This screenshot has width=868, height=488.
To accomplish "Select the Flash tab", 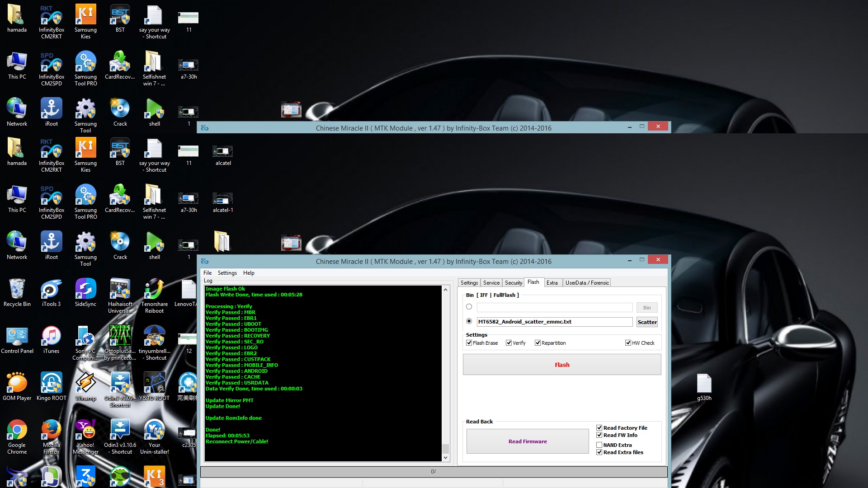I will coord(533,282).
